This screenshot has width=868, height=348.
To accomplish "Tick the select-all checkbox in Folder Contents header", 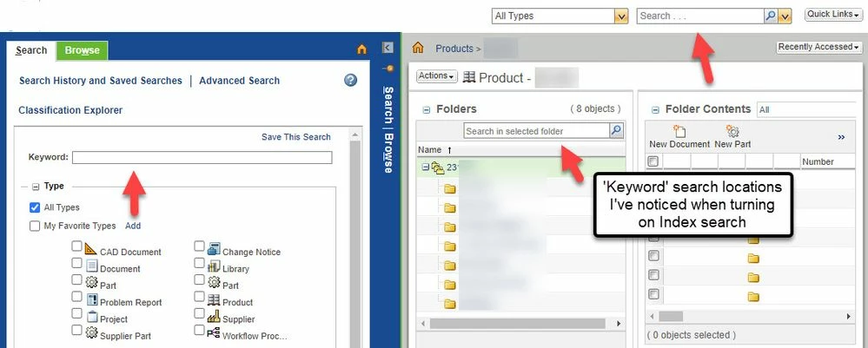I will pos(653,161).
